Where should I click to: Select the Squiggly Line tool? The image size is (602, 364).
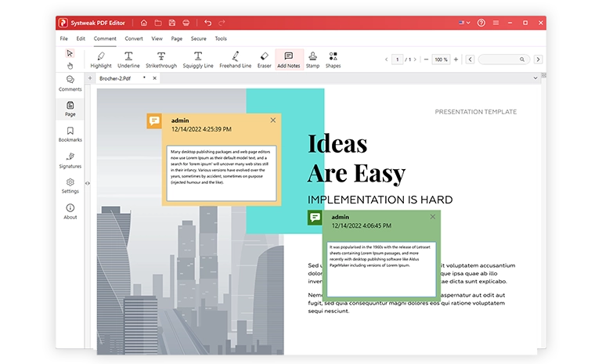click(198, 60)
